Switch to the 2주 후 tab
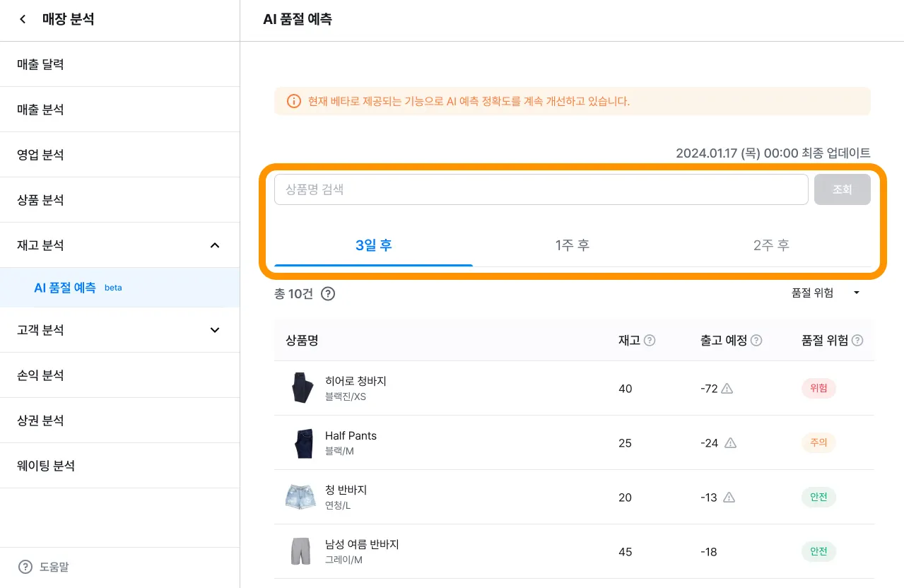The width and height of the screenshot is (904, 588). point(771,246)
